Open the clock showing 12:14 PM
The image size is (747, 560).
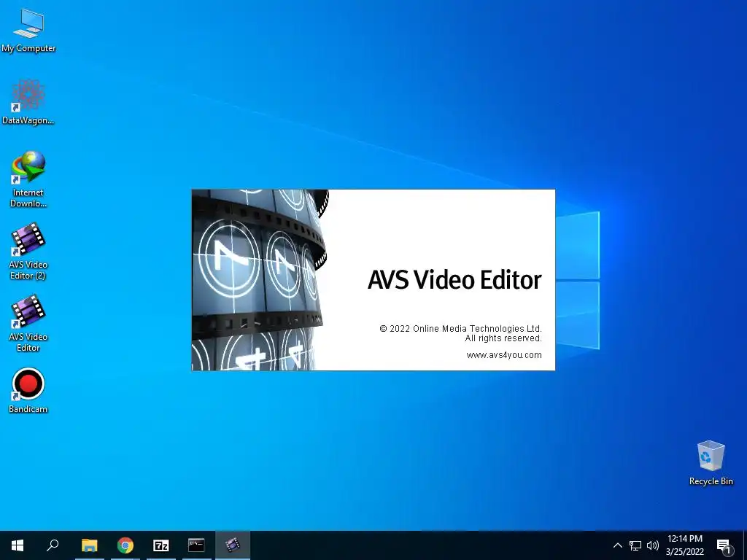click(x=685, y=545)
